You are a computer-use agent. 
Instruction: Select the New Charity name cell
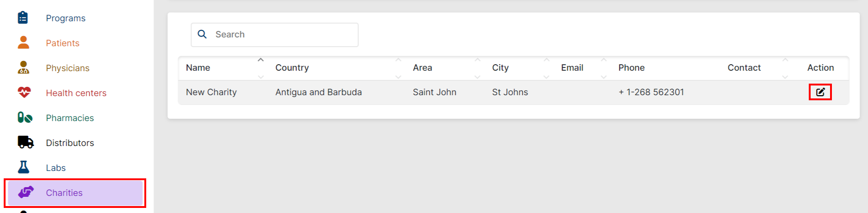pyautogui.click(x=211, y=92)
